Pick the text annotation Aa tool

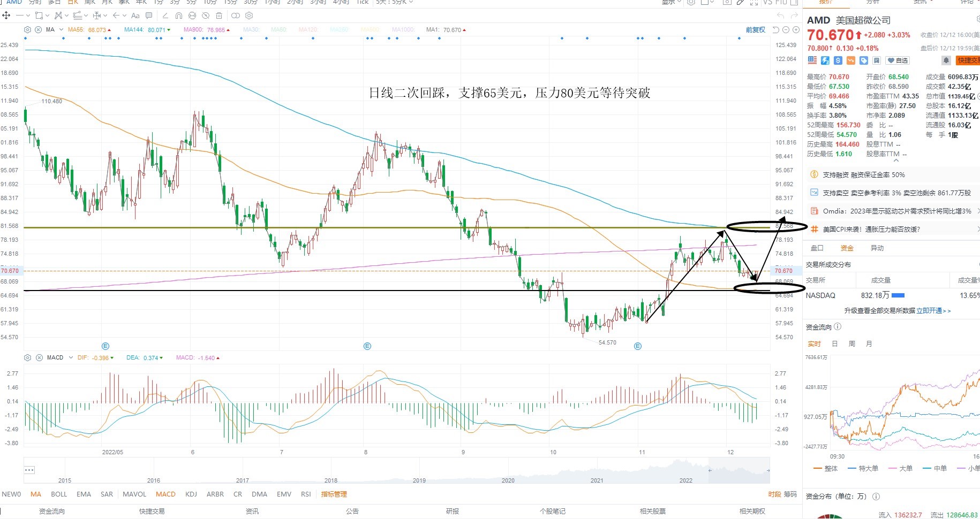click(x=135, y=16)
